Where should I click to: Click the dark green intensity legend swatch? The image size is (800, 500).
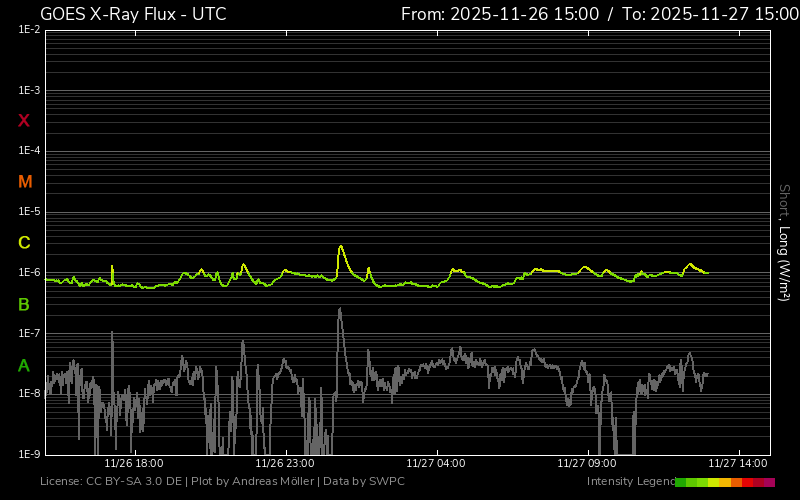pos(681,482)
